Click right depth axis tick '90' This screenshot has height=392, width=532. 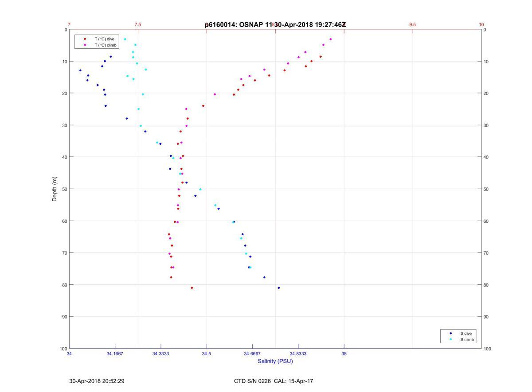[x=486, y=317]
